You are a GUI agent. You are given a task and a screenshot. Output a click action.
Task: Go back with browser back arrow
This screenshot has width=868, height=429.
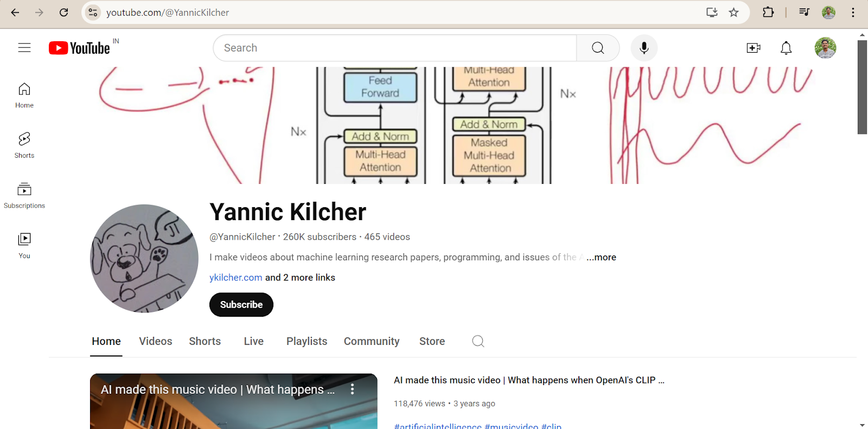[15, 12]
